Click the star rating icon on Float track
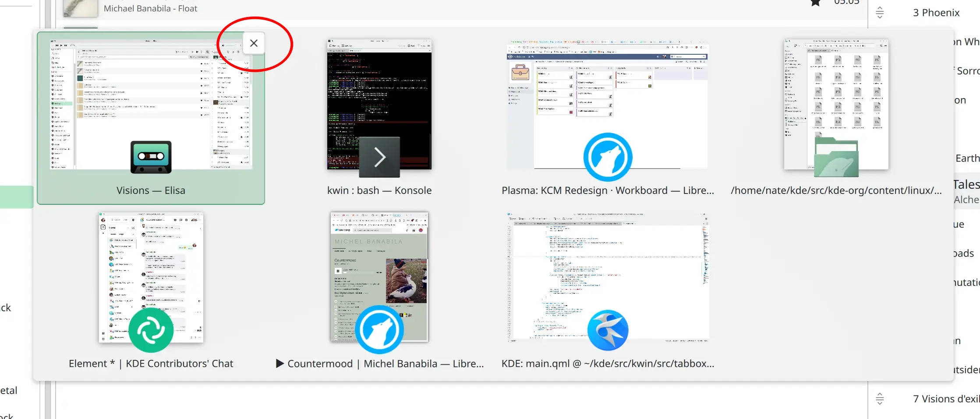 [815, 3]
